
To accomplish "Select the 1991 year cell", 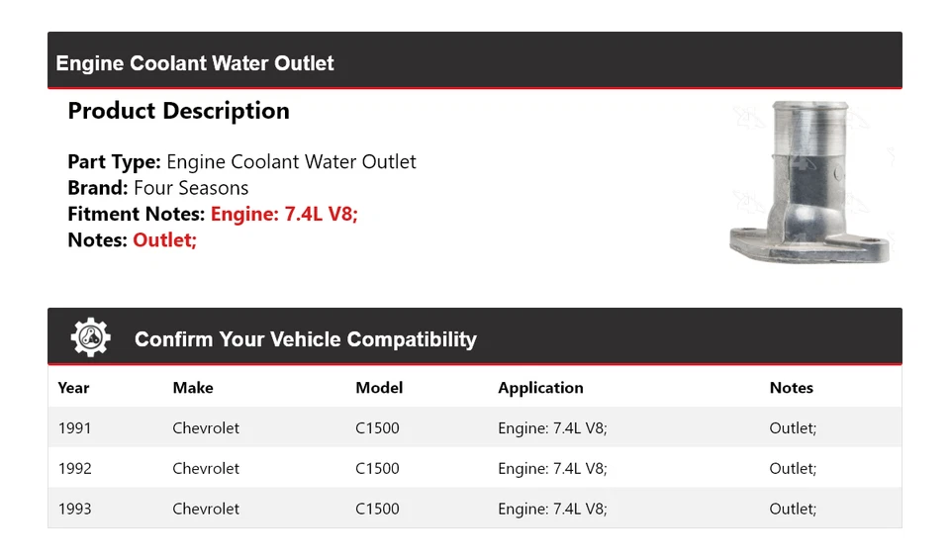I will (x=75, y=428).
